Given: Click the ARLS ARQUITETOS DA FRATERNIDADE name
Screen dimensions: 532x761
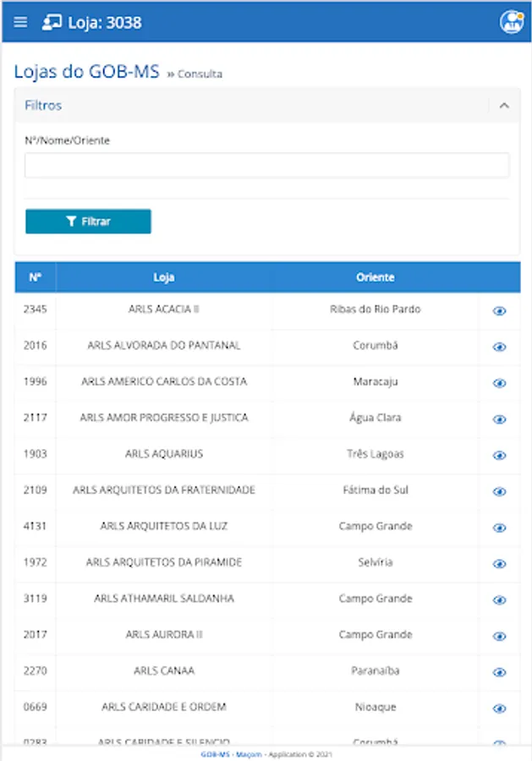Looking at the screenshot, I should tap(164, 490).
